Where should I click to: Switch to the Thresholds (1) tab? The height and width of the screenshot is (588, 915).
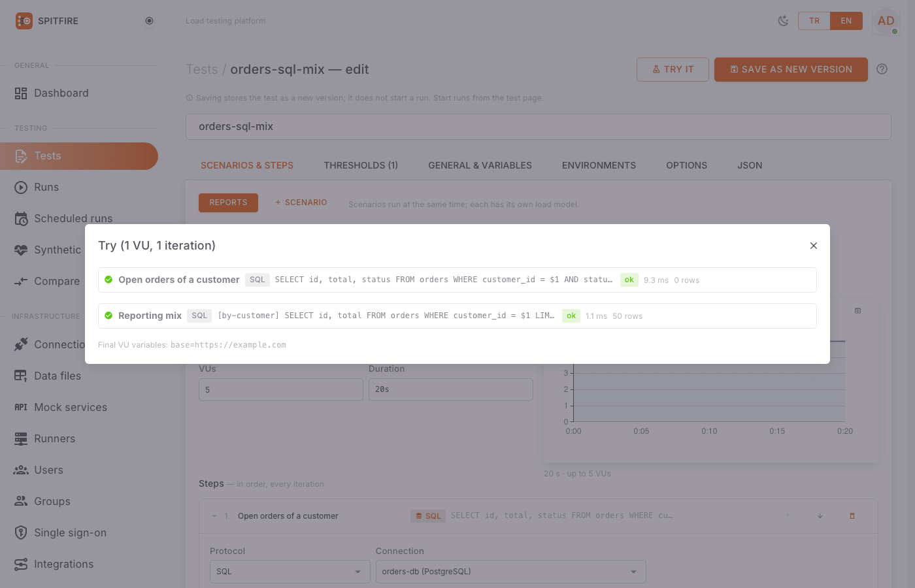point(361,165)
